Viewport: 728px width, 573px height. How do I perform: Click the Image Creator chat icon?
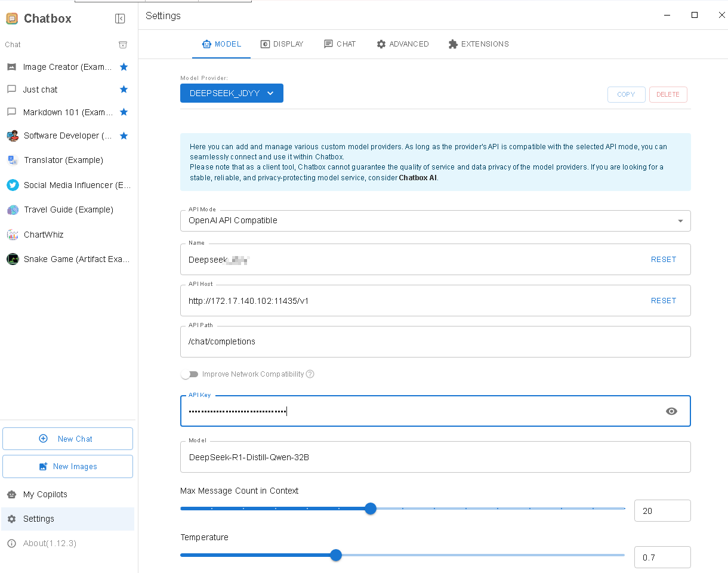point(11,67)
